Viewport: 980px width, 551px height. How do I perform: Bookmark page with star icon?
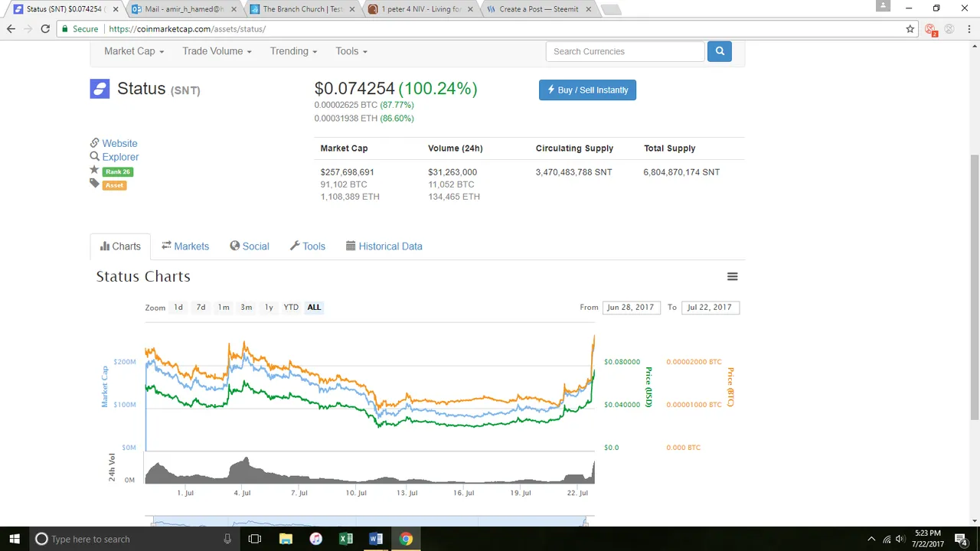tap(910, 29)
